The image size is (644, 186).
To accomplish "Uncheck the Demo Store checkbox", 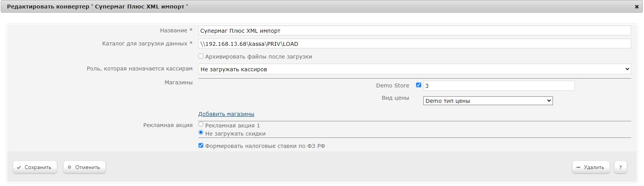I will tap(418, 85).
